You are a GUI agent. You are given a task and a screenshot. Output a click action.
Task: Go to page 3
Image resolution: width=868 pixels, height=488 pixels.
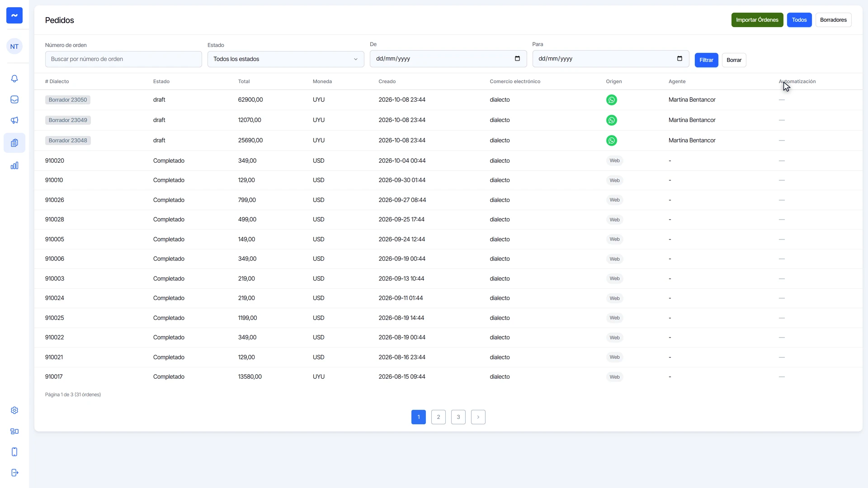[458, 417]
